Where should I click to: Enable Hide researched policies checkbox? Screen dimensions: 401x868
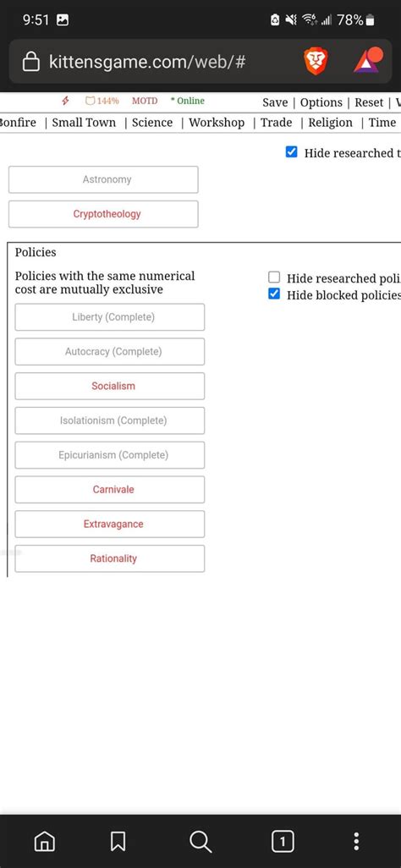[x=274, y=277]
